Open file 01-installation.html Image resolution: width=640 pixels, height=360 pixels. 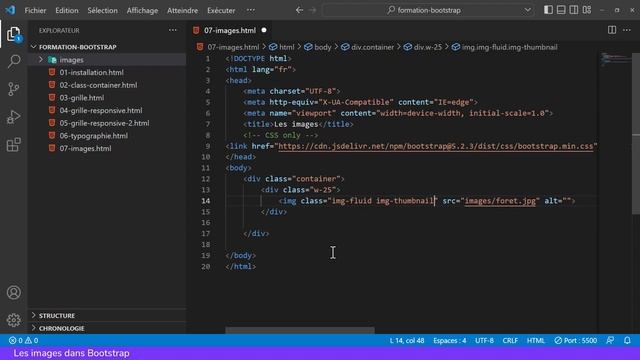click(91, 72)
